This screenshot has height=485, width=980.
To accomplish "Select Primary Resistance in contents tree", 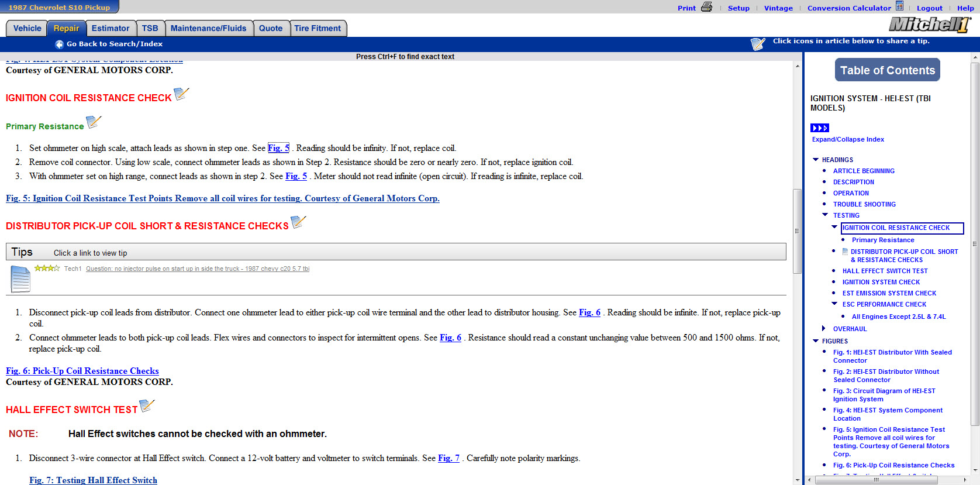I will (x=883, y=240).
